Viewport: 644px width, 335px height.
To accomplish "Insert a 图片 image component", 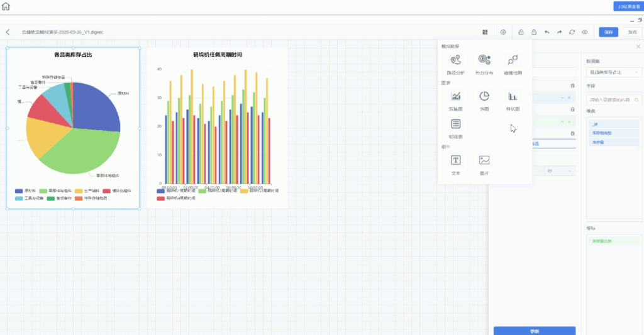I will tap(484, 165).
